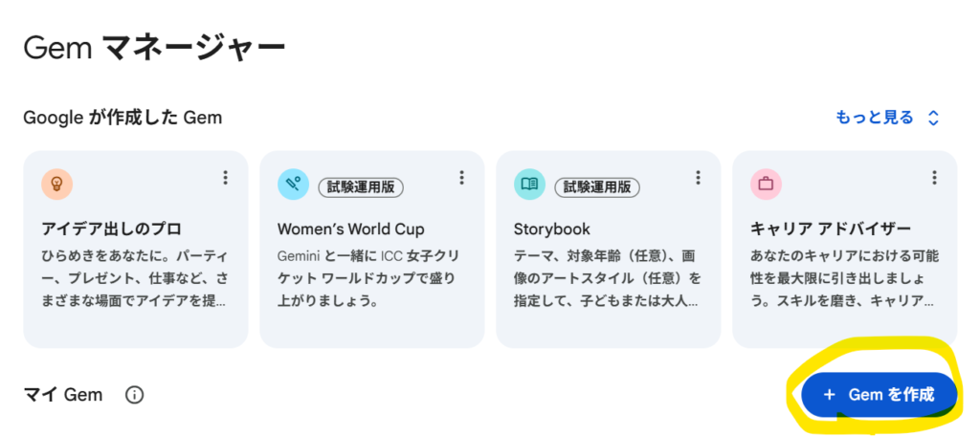Select the キャリア アドバイザー Gem title
Screen dimensions: 980x436
(831, 229)
